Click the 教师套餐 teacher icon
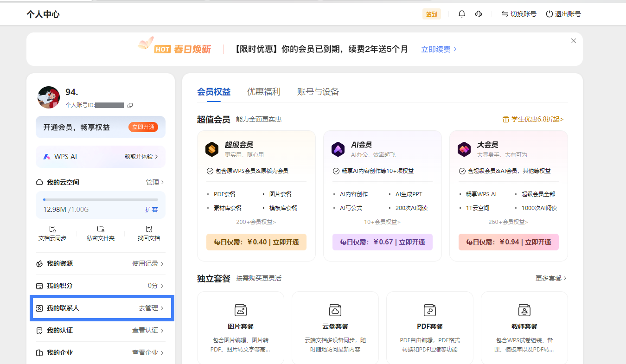 (x=524, y=310)
